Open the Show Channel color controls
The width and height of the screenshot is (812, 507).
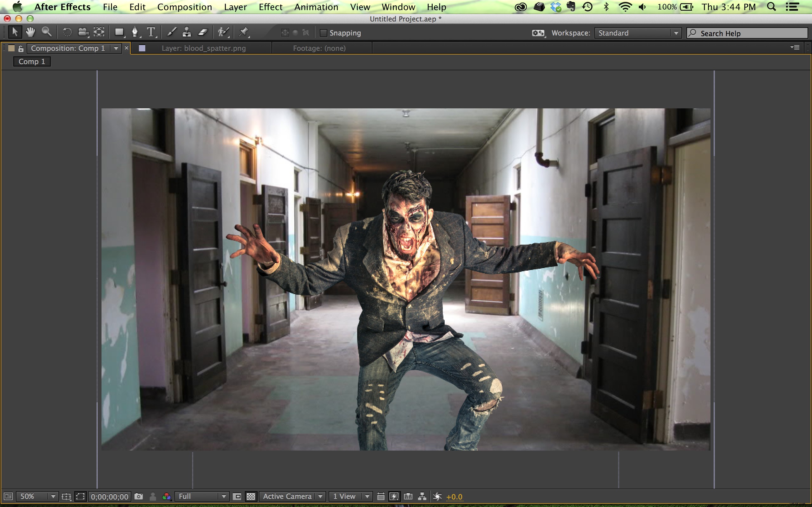[167, 497]
